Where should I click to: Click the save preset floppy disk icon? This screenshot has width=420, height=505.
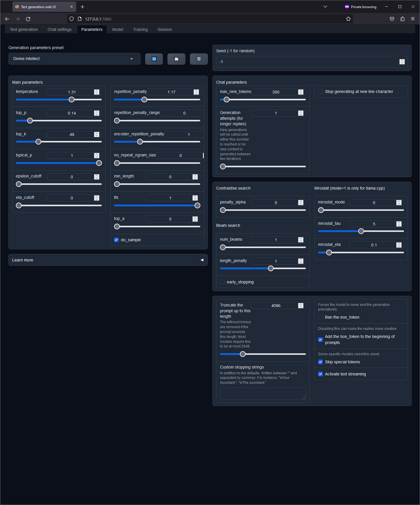[x=176, y=59]
